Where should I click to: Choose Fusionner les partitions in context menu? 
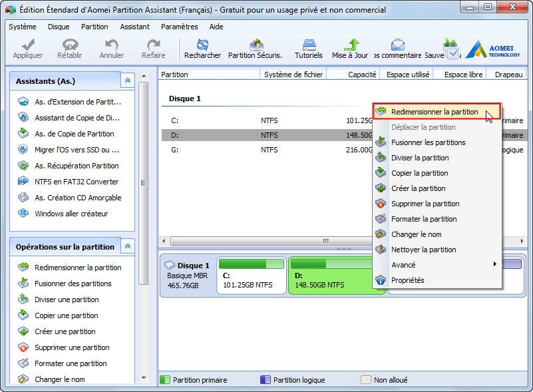point(437,142)
